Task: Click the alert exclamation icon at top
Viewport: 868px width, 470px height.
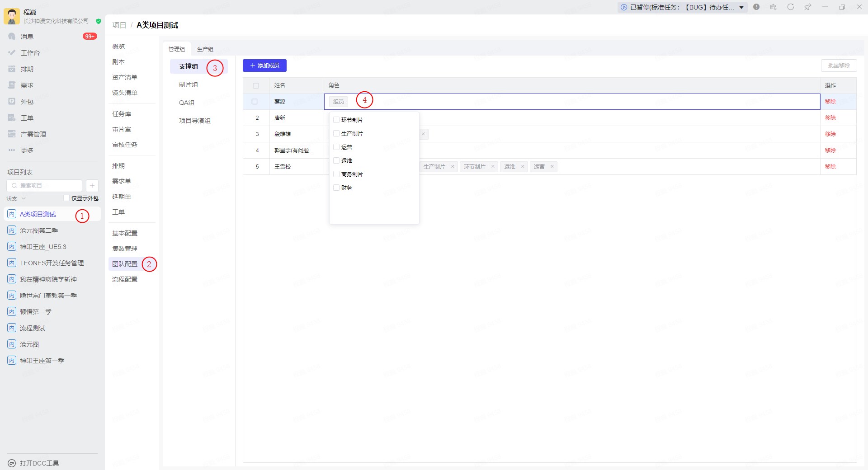Action: pos(756,7)
